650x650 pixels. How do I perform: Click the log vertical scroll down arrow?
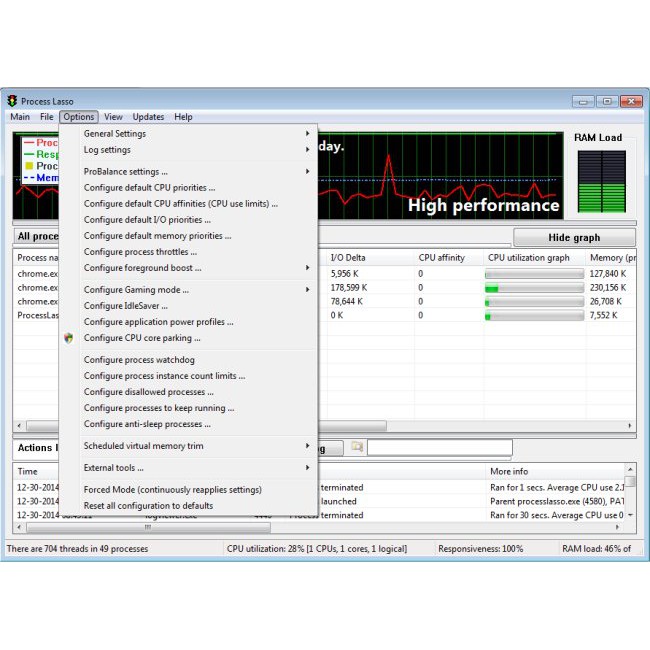pyautogui.click(x=630, y=515)
